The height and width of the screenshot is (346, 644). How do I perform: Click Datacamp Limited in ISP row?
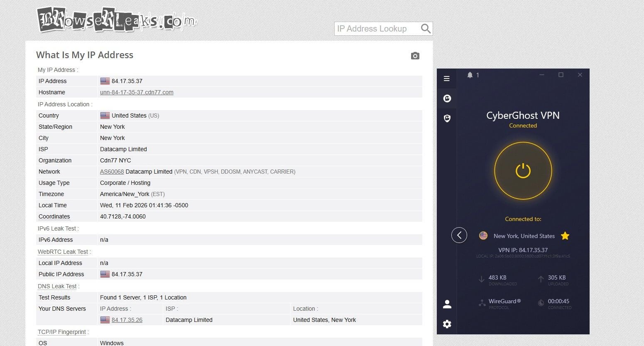pyautogui.click(x=123, y=149)
